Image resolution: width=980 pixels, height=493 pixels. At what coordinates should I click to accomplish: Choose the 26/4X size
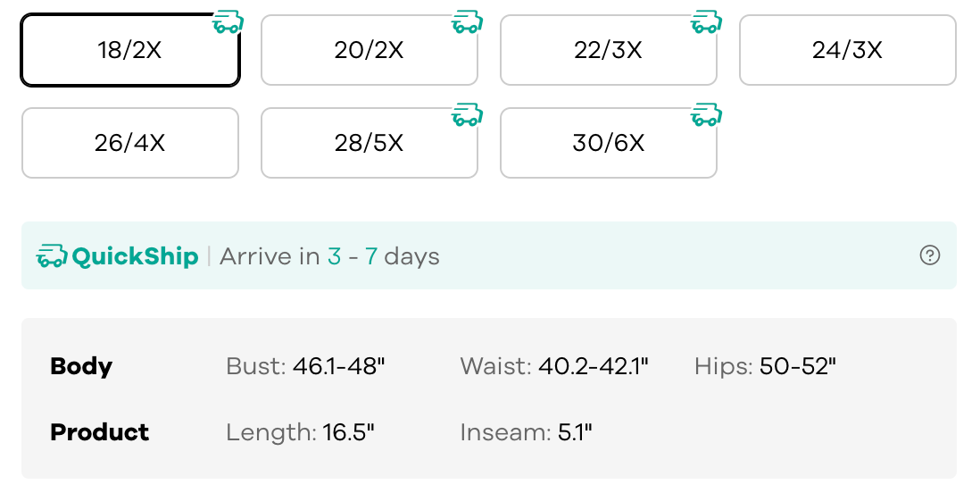click(x=130, y=143)
